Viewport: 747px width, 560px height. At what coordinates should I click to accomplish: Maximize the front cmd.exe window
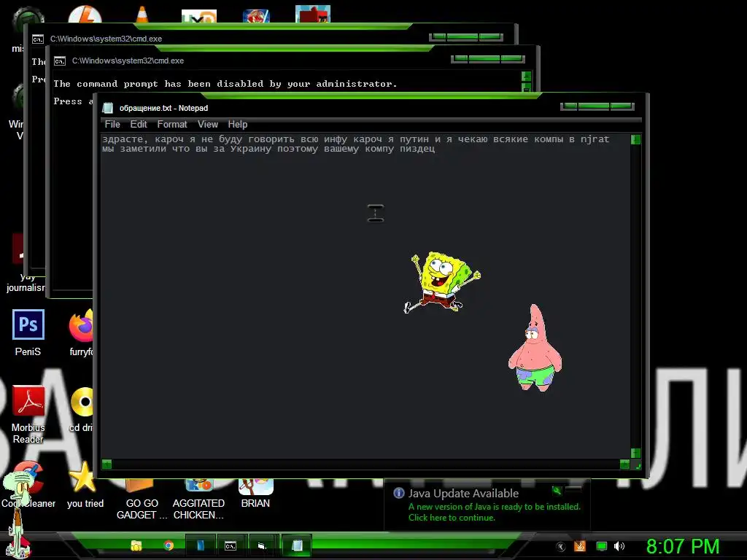point(484,59)
